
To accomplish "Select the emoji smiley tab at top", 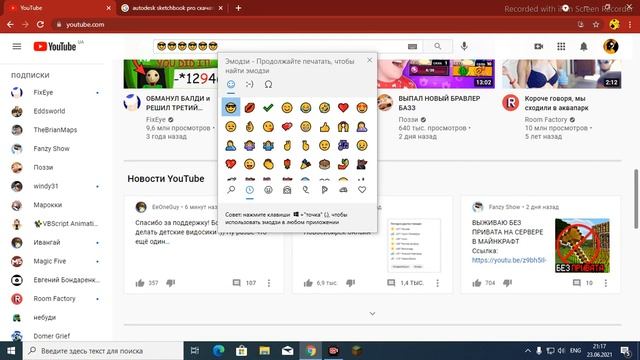I will pos(231,84).
